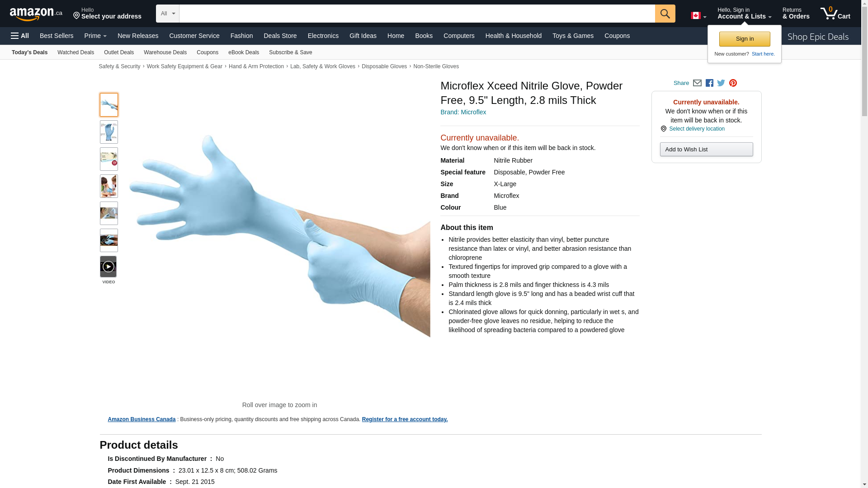Expand the All search category dropdown
The height and width of the screenshot is (488, 868).
[168, 14]
